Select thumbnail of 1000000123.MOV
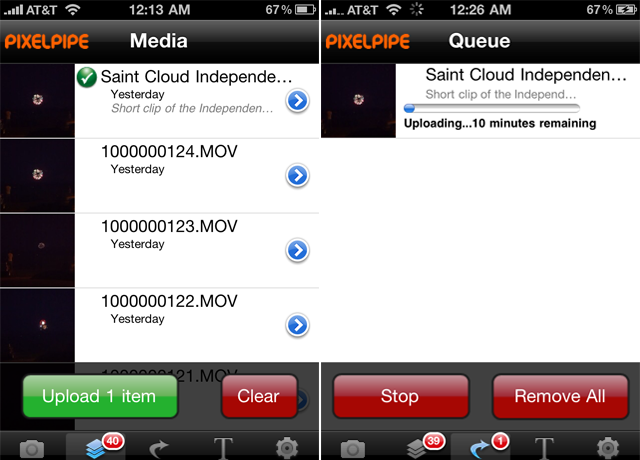This screenshot has height=460, width=640. coord(37,250)
